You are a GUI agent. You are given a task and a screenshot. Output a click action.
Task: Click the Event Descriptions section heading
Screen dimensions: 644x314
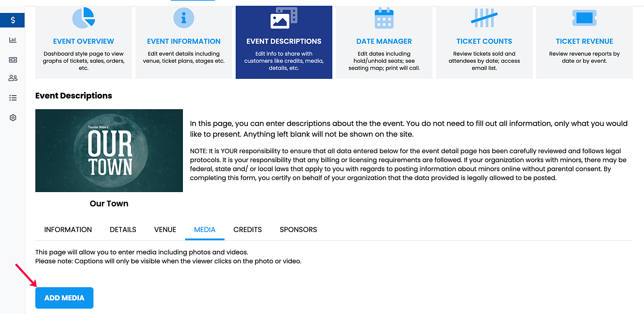pos(74,96)
